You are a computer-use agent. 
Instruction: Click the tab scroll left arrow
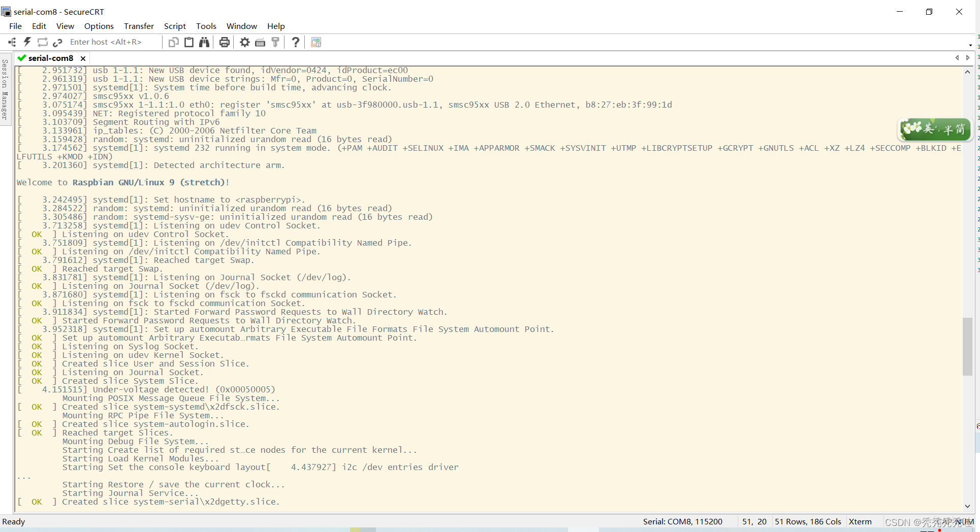[x=957, y=58]
